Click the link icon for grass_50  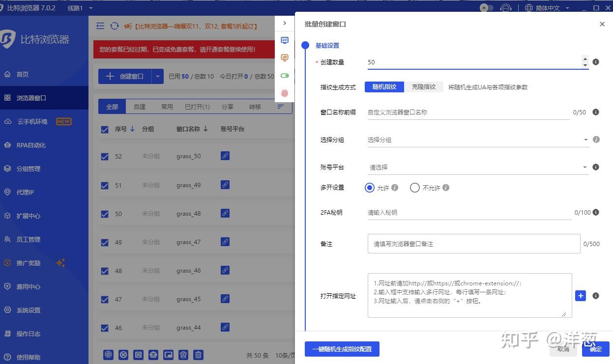point(225,156)
